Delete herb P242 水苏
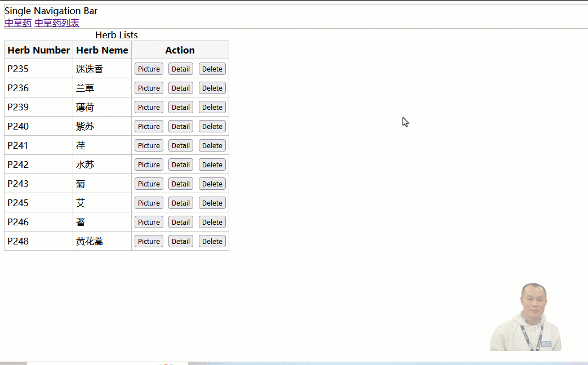The image size is (588, 365). coord(212,164)
